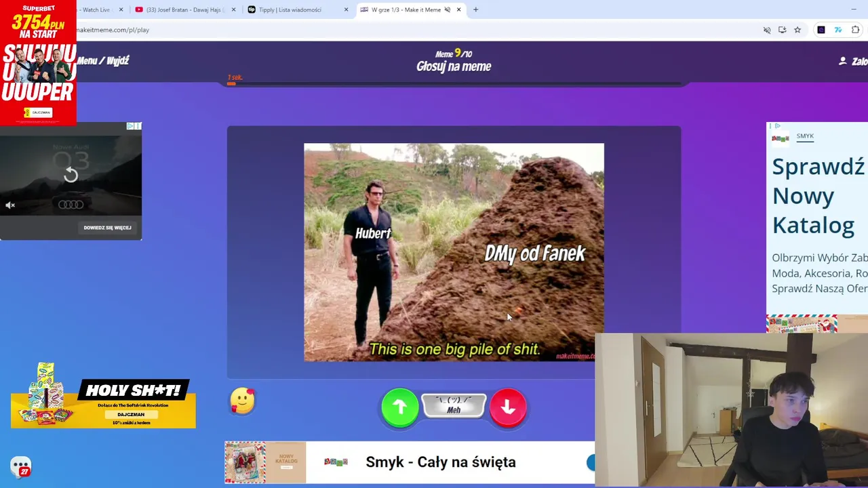Screen dimensions: 868x488
Task: Open the 7TV extension icon
Action: click(x=838, y=30)
